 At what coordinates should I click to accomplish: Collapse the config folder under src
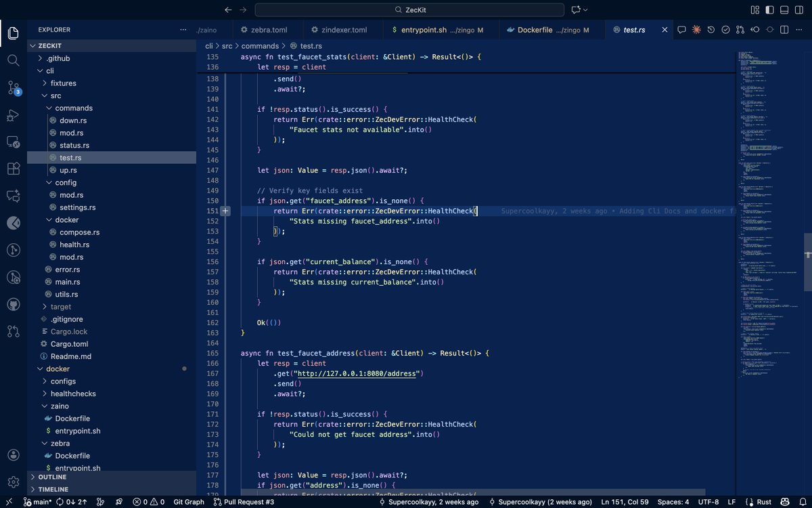pyautogui.click(x=112, y=182)
